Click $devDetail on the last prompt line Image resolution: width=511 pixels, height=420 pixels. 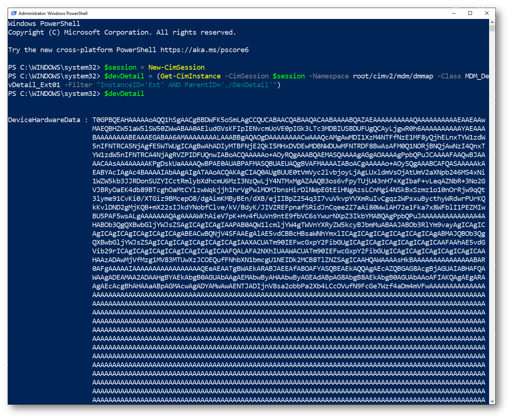(x=124, y=94)
